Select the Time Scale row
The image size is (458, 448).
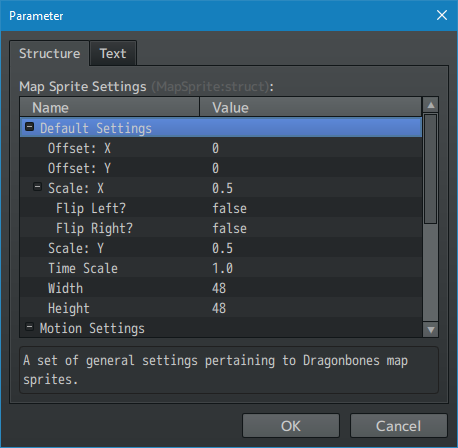click(221, 268)
